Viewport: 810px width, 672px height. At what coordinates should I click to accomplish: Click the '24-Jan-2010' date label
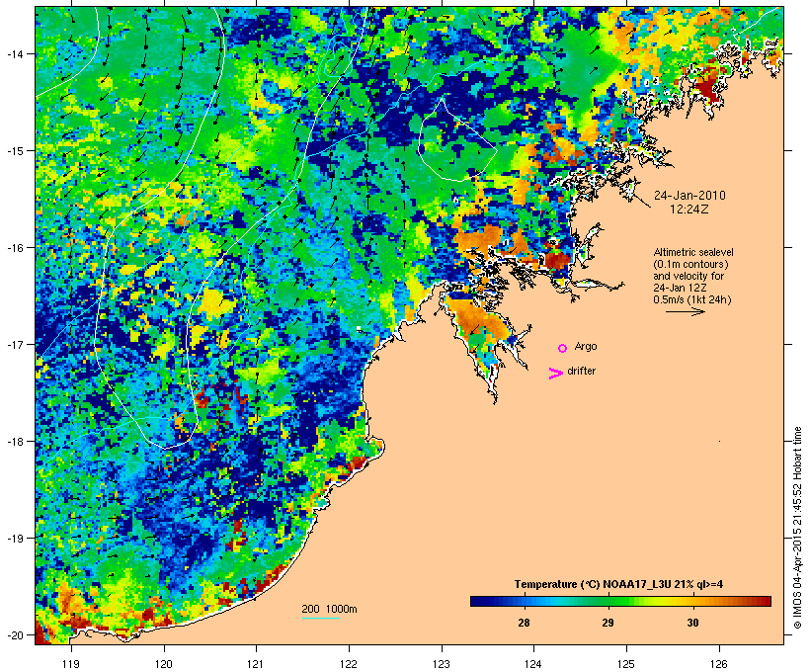(689, 196)
